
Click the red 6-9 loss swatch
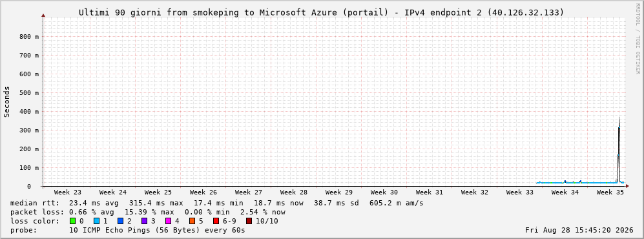pyautogui.click(x=216, y=222)
